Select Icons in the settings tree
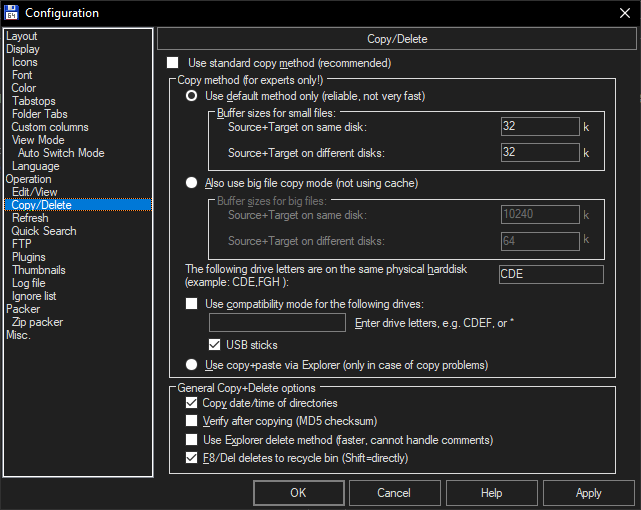 click(24, 62)
